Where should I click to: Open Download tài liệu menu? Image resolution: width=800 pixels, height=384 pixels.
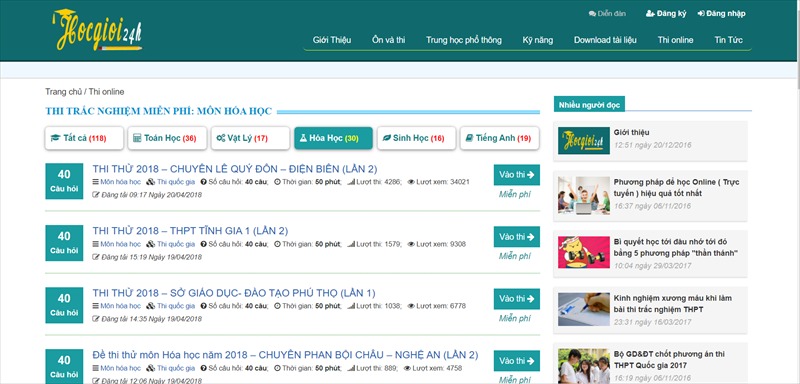click(605, 40)
